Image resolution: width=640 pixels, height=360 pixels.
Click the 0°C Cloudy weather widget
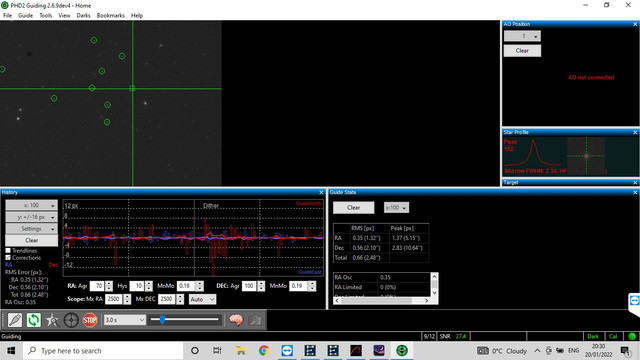coord(502,351)
